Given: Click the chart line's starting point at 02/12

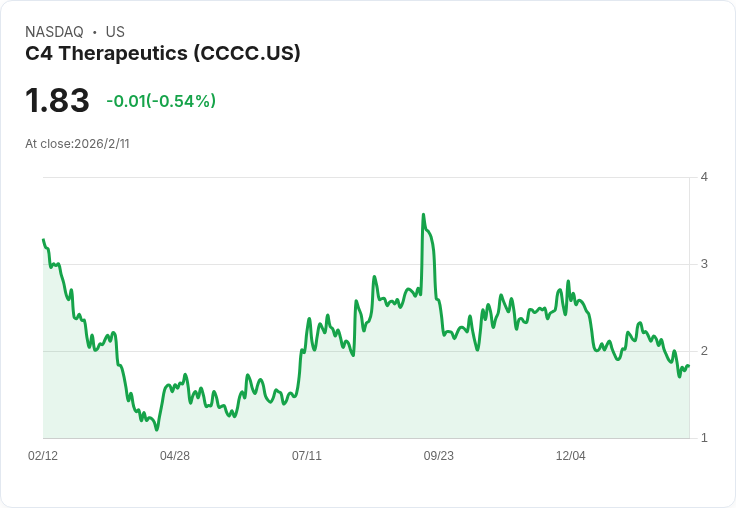Looking at the screenshot, I should coord(44,240).
